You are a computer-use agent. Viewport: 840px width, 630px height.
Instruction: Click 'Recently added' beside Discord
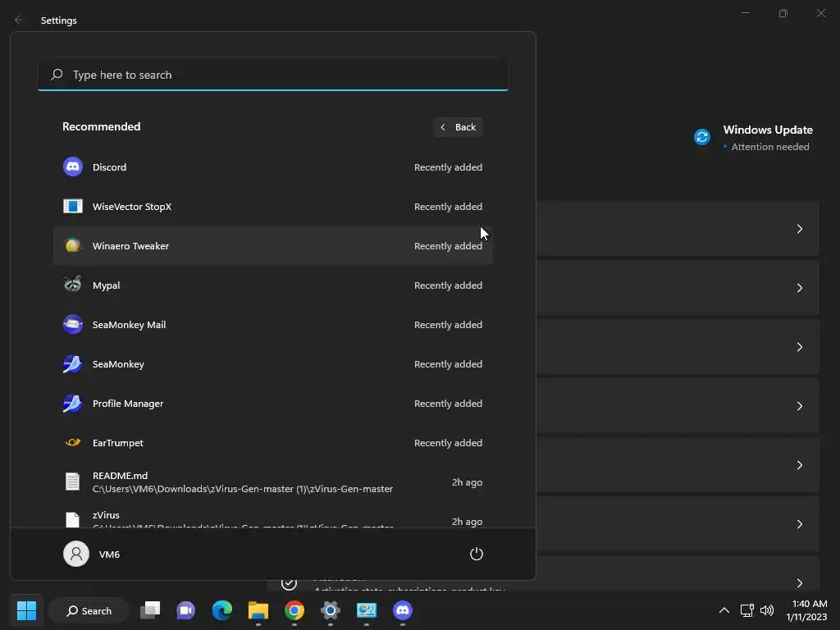[448, 167]
